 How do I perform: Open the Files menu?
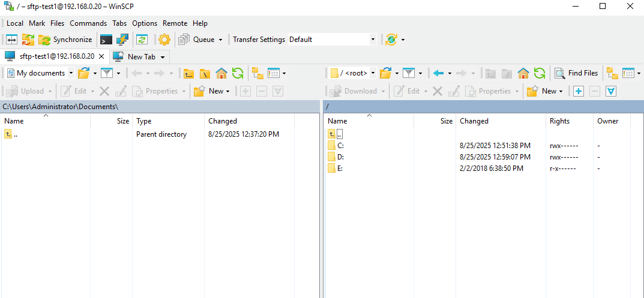58,23
